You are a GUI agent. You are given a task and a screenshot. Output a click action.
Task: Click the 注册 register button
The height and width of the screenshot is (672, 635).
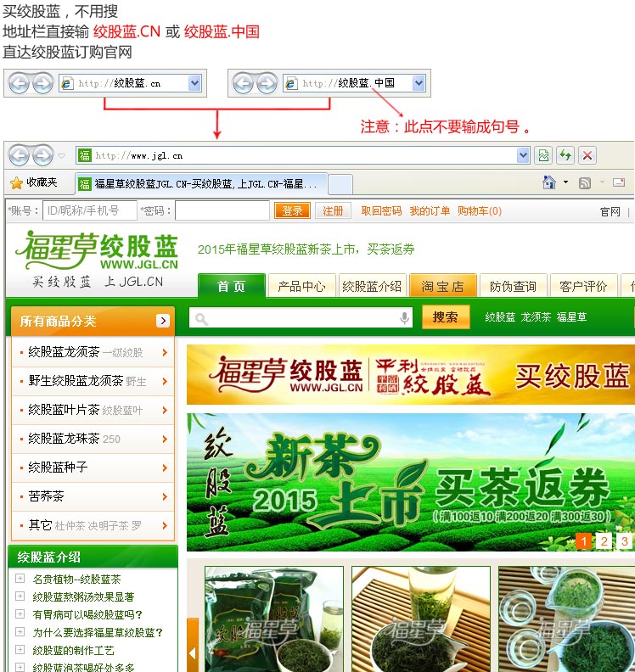point(333,211)
